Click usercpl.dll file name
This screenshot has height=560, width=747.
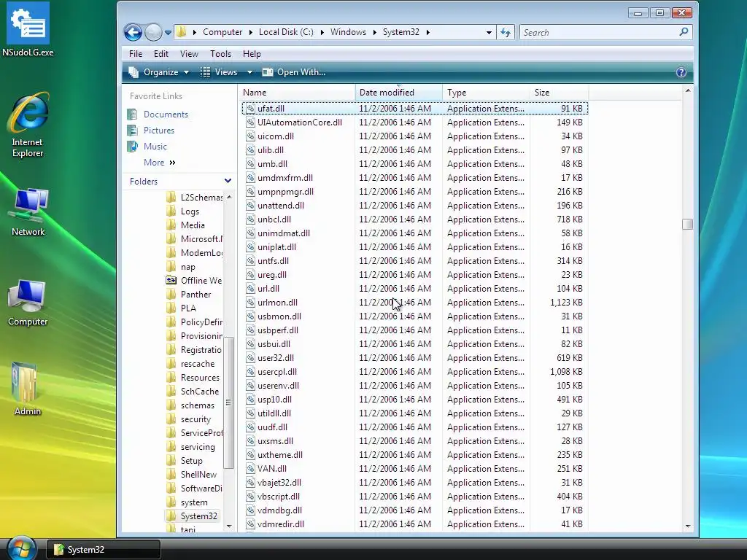276,371
